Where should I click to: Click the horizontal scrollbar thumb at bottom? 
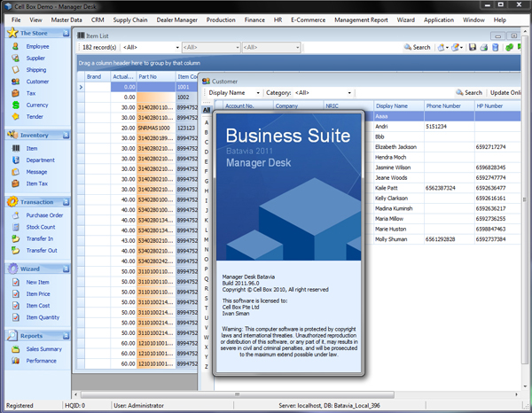click(237, 394)
